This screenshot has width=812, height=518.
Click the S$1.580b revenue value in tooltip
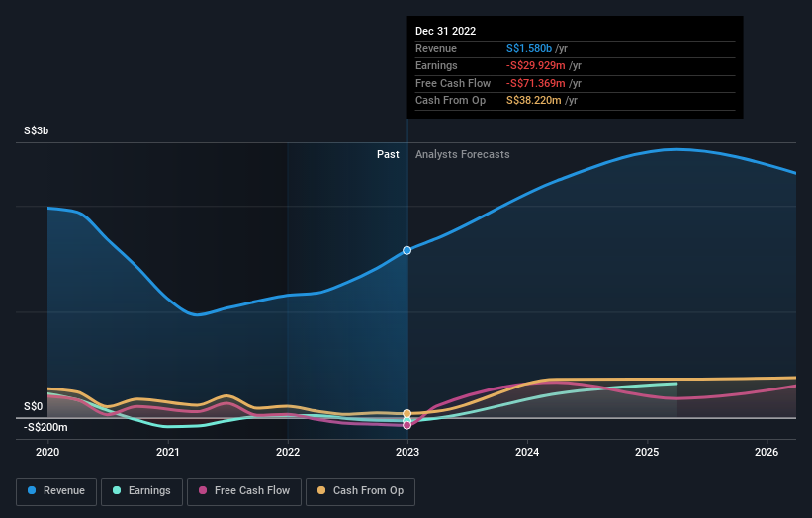[x=529, y=48]
